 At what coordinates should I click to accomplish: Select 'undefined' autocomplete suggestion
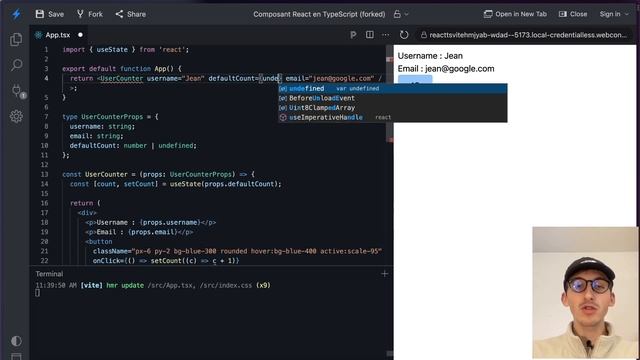click(393, 89)
